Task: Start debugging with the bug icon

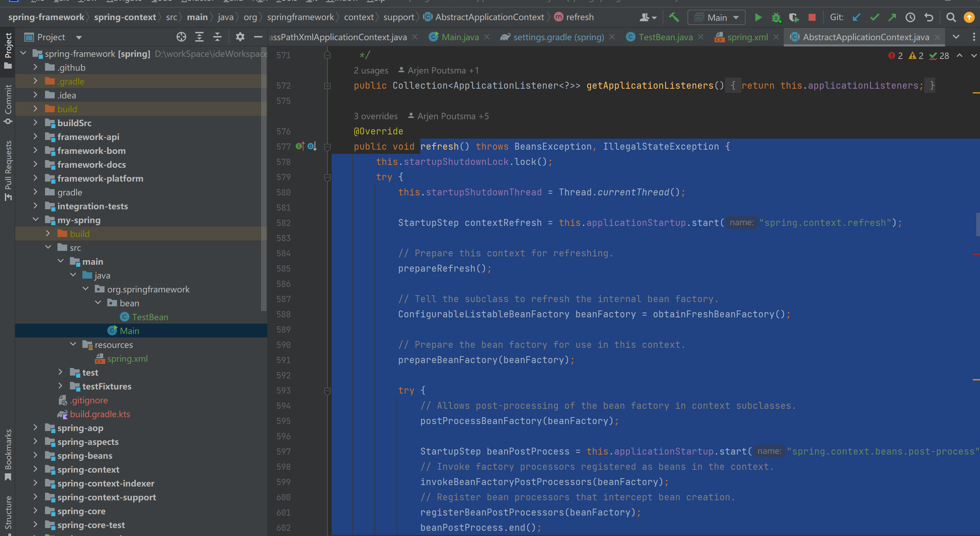Action: click(776, 17)
